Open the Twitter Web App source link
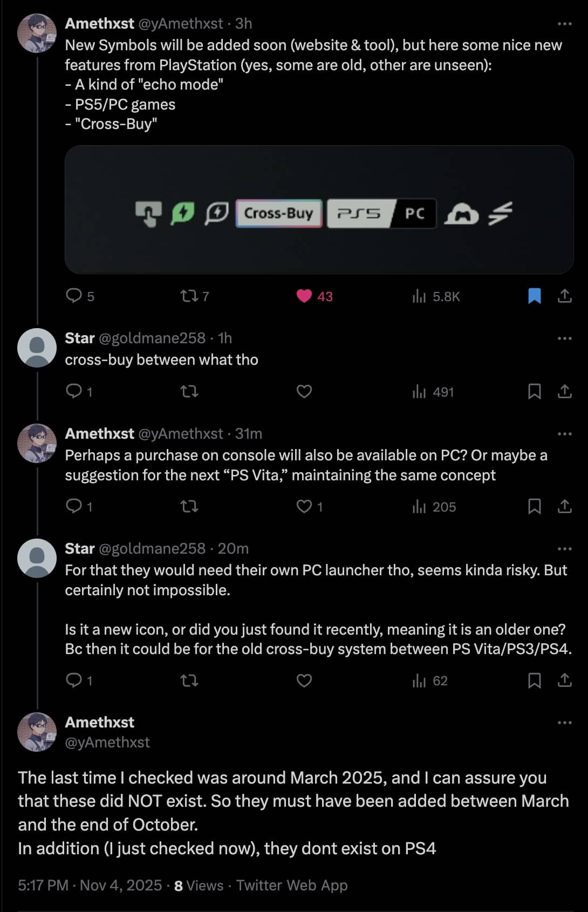Viewport: 588px width, 912px height. pos(292,886)
